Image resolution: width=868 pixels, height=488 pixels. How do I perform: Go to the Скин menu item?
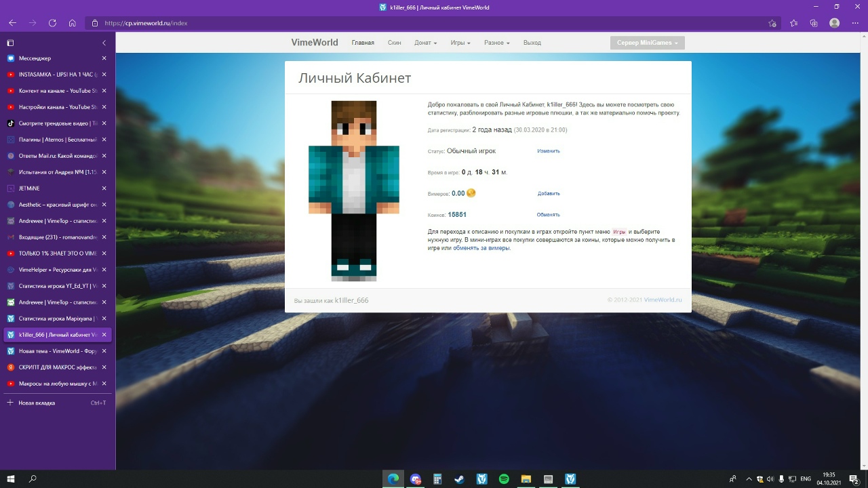click(x=394, y=43)
